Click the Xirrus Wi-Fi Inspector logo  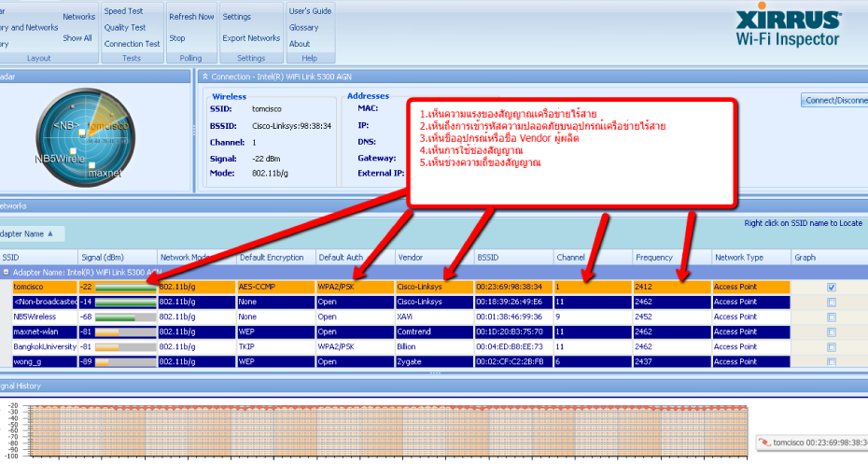point(789,25)
